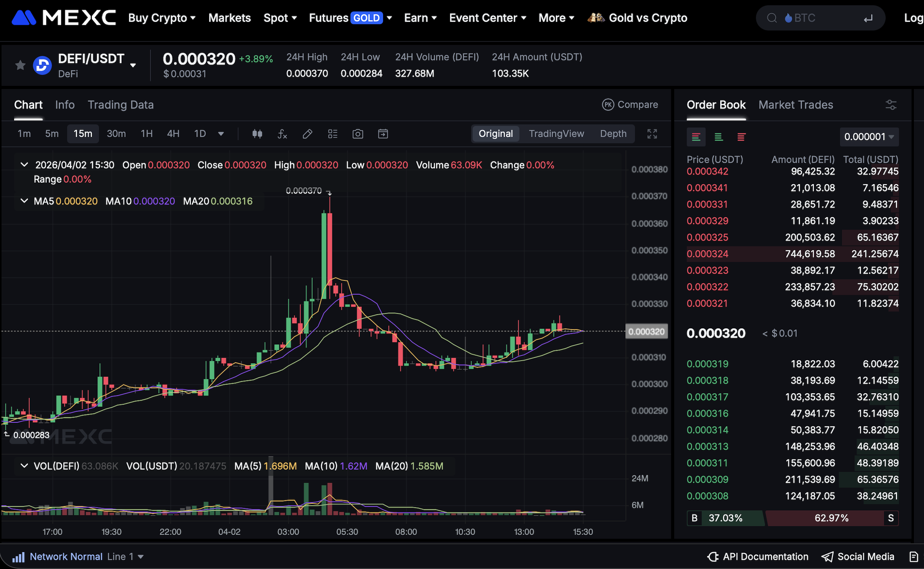Select the drawing pencil tool
The width and height of the screenshot is (924, 569).
307,134
